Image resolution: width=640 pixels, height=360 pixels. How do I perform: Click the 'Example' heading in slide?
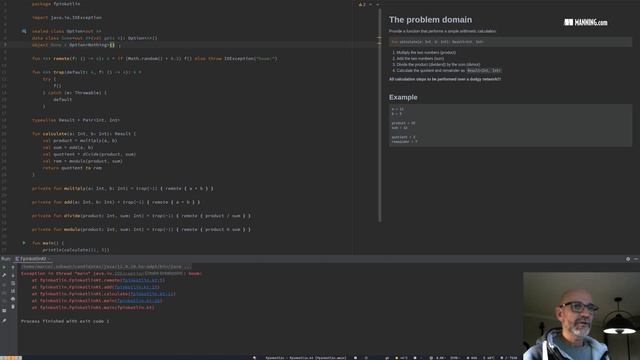tap(403, 97)
